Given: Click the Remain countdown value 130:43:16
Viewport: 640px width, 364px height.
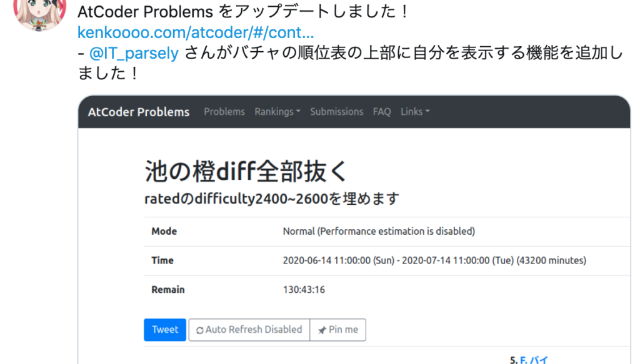Looking at the screenshot, I should click(x=304, y=289).
